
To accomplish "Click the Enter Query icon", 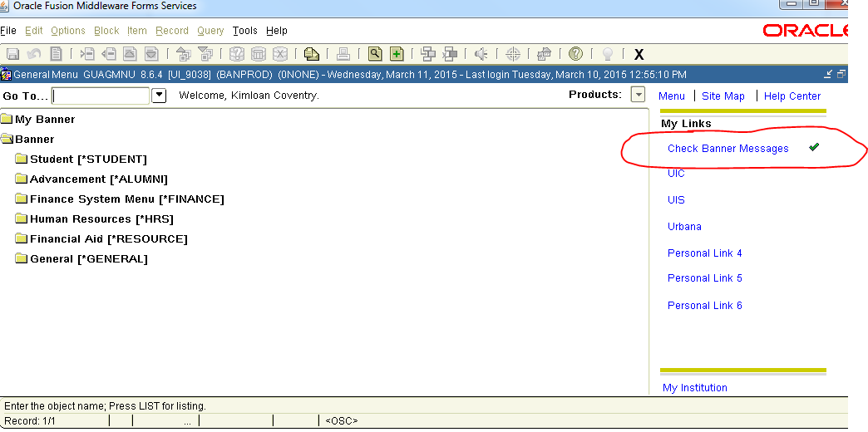I will pyautogui.click(x=237, y=54).
